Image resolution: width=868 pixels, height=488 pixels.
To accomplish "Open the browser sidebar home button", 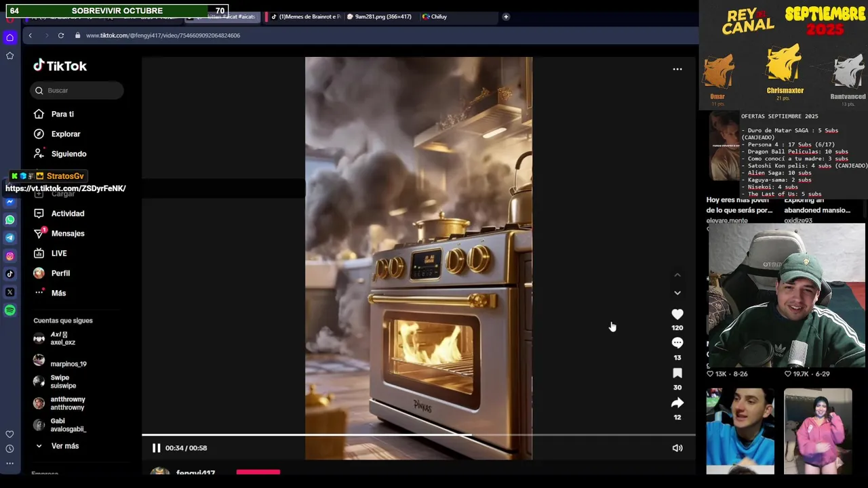I will pos(9,37).
